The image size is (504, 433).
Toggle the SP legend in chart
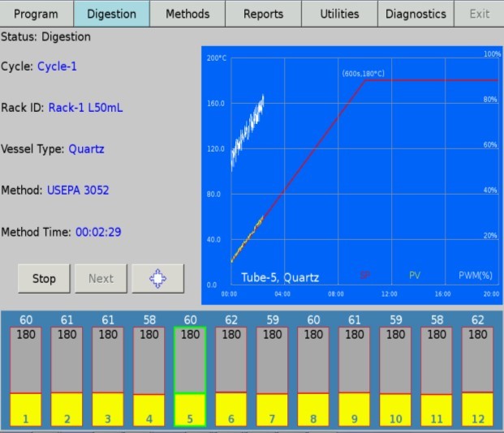coord(364,276)
